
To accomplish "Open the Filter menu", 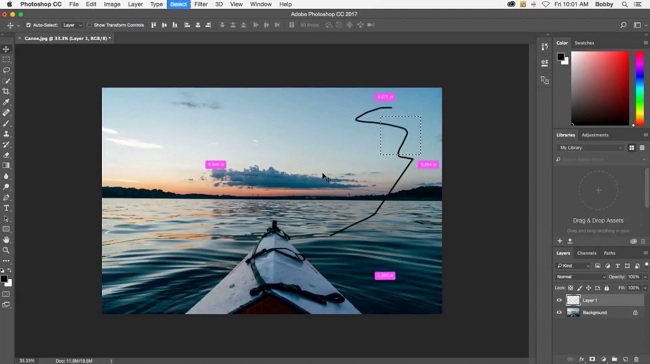I will 201,4.
